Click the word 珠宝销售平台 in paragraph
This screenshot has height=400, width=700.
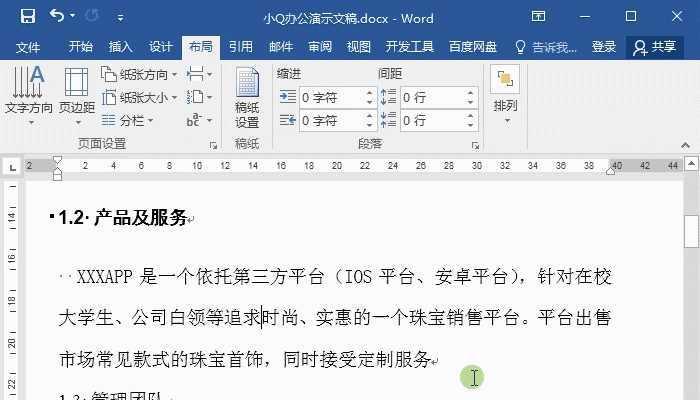pos(464,318)
